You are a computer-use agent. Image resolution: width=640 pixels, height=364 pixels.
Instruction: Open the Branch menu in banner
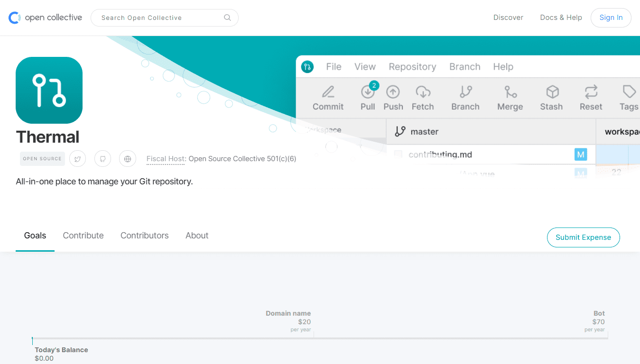(465, 67)
